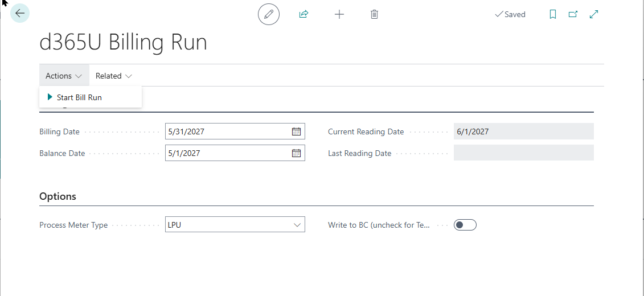Toggle Write to BC switch
This screenshot has width=644, height=296.
[x=465, y=225]
